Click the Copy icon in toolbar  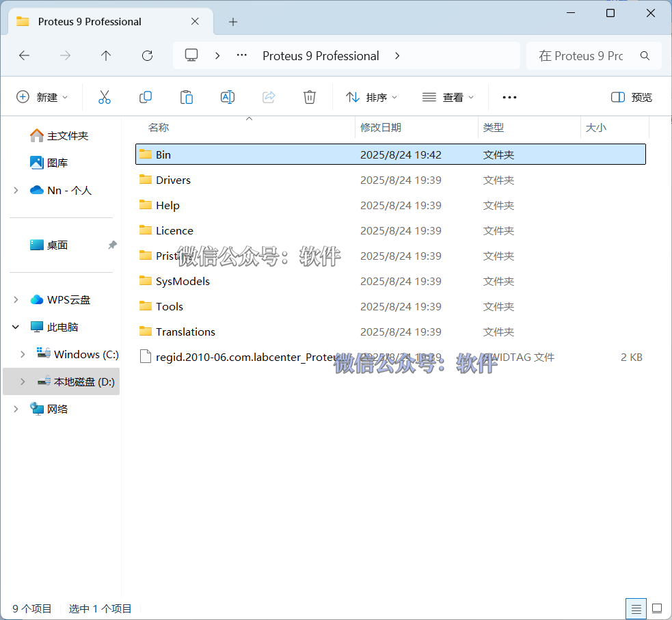click(x=146, y=97)
